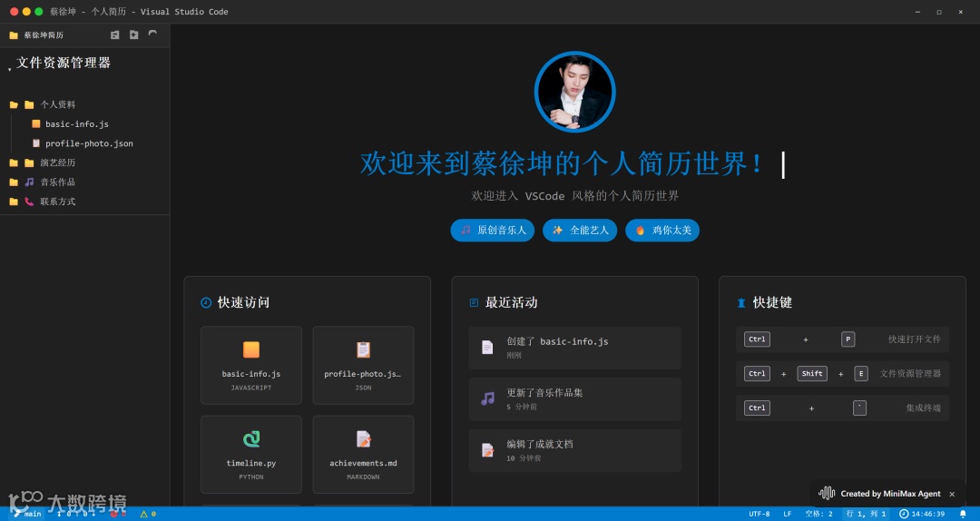The image size is (980, 521).
Task: Click the 集成终端 shortcut row label
Action: pyautogui.click(x=923, y=408)
